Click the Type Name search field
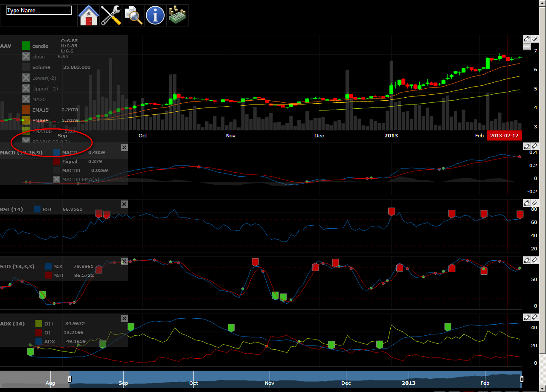This screenshot has height=392, width=546. (39, 11)
